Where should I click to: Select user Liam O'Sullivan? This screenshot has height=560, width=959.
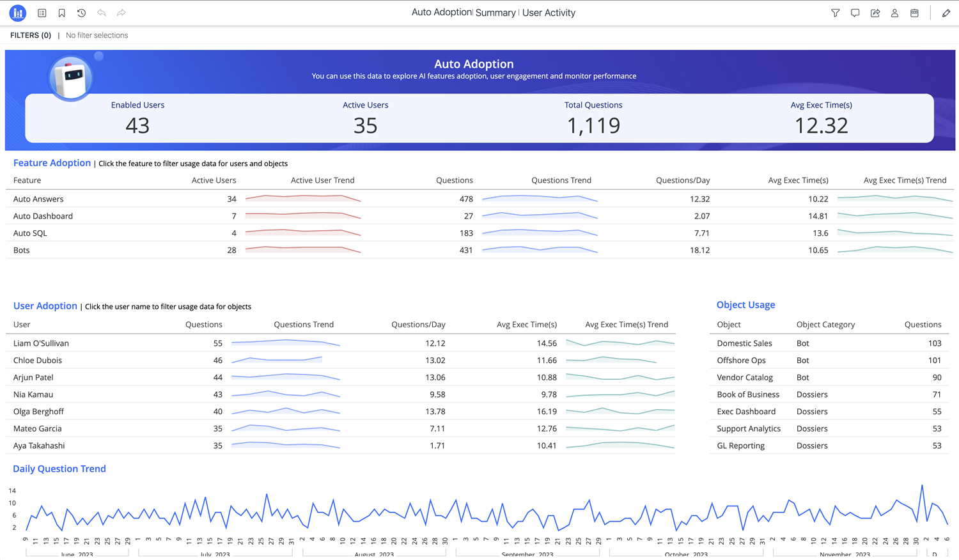point(41,343)
